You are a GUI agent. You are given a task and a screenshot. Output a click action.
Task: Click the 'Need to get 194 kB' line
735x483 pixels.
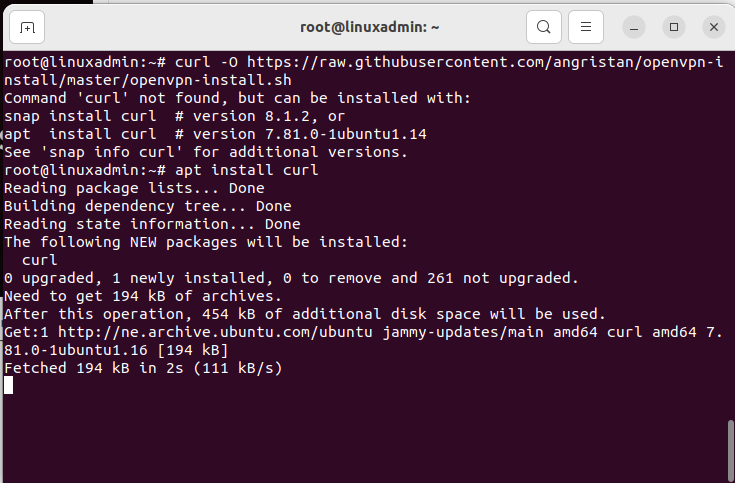click(x=143, y=296)
